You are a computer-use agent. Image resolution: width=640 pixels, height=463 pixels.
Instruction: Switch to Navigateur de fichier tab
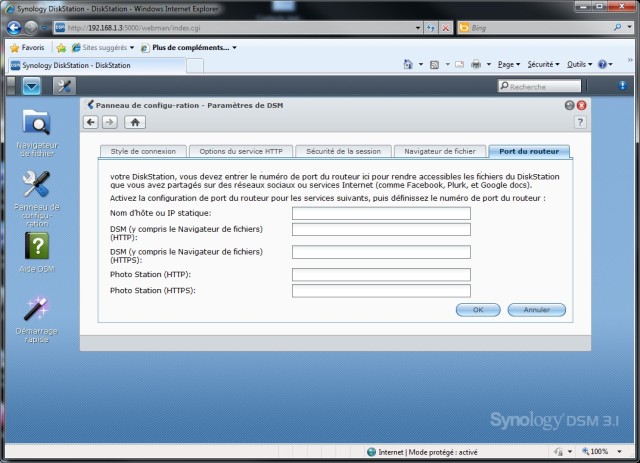click(440, 151)
